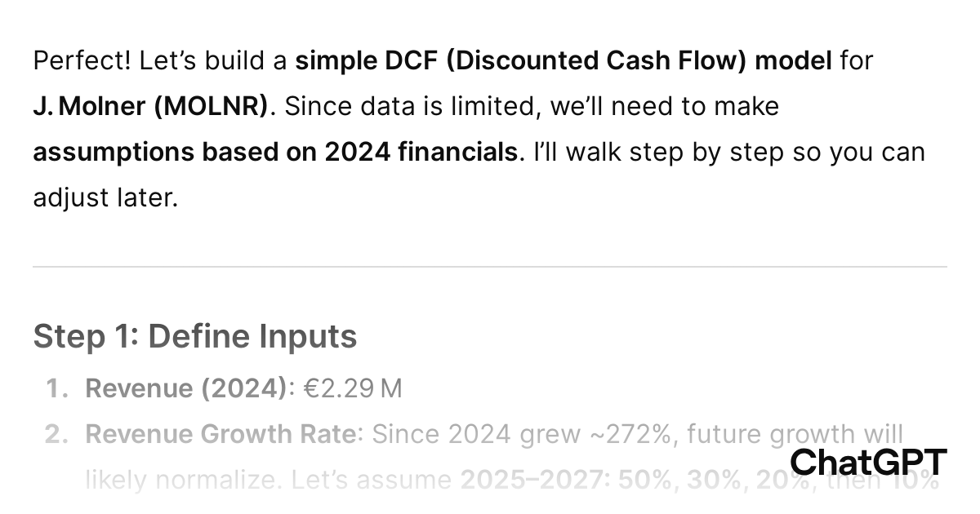Click list number 1 marker
The height and width of the screenshot is (514, 980).
click(57, 388)
